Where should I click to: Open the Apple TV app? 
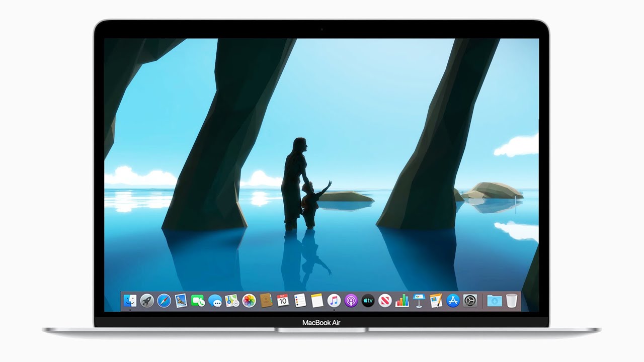(x=368, y=301)
